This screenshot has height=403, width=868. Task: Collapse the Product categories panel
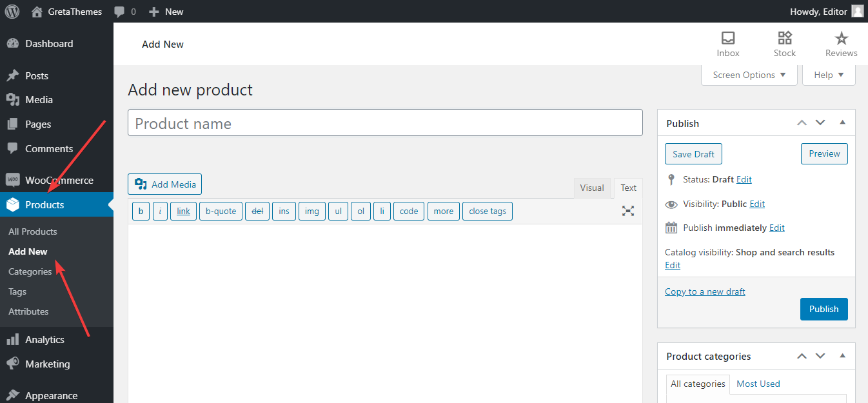tap(842, 356)
